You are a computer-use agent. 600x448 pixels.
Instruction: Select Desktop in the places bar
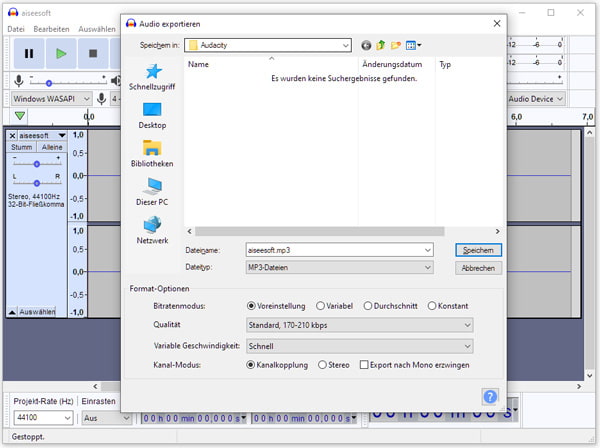152,116
